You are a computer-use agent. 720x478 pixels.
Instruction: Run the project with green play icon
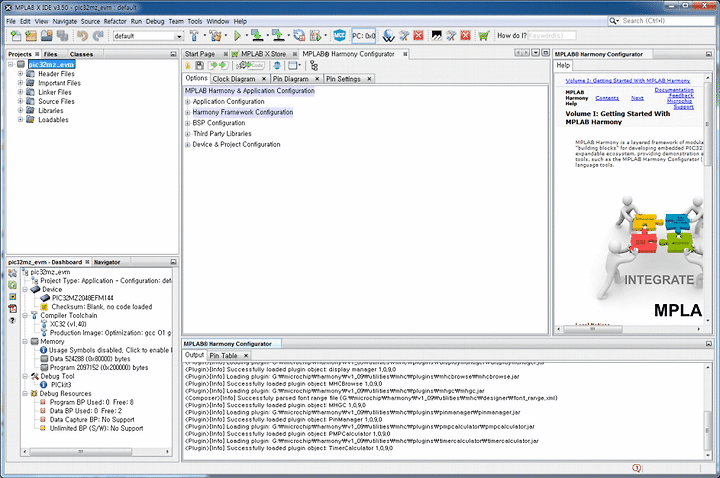[x=237, y=35]
